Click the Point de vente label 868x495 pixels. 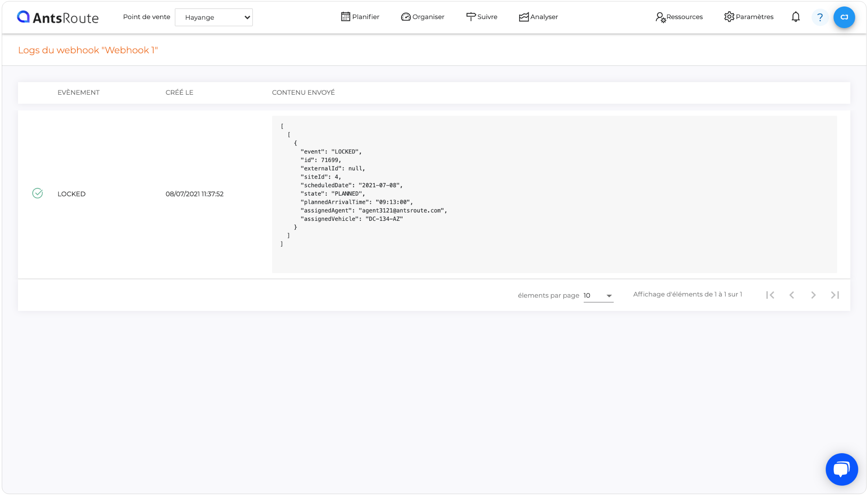tap(147, 17)
